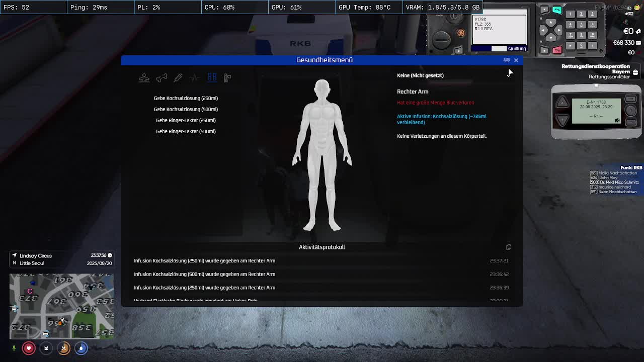Click the 23:36:39 Kochsalzlösung (250ml) log entry

point(321,288)
